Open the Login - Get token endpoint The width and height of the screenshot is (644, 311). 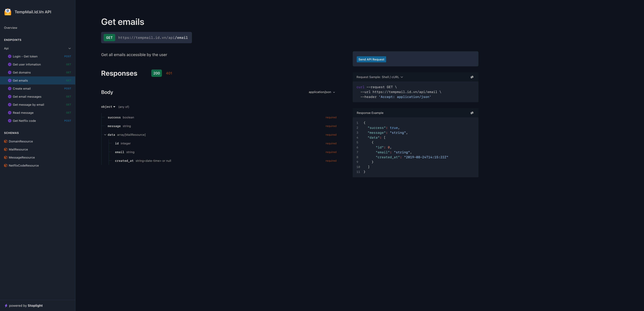(37, 56)
